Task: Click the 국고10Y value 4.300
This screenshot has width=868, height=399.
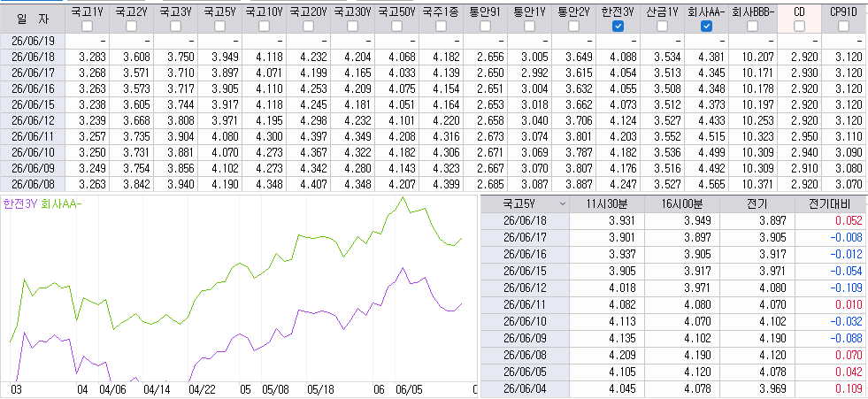Action: tap(270, 137)
